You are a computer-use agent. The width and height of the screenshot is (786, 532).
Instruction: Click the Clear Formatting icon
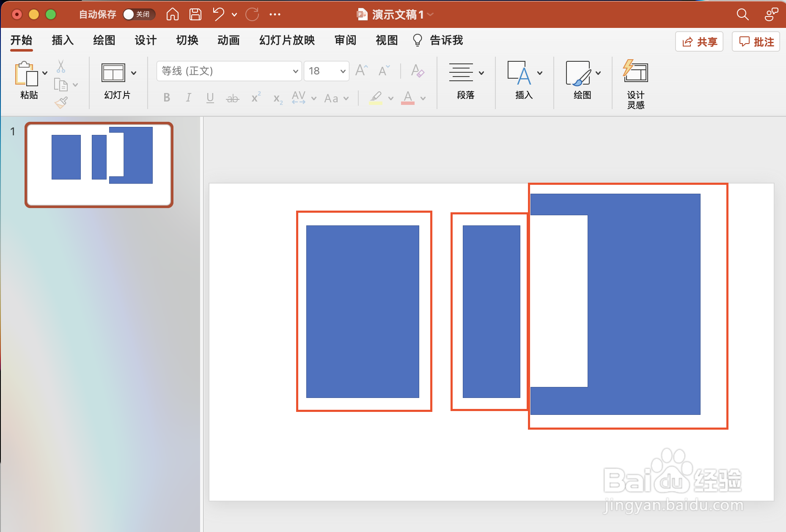coord(418,70)
